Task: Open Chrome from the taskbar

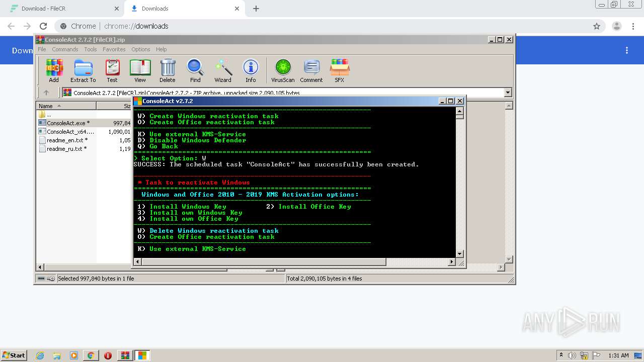Action: 91,355
